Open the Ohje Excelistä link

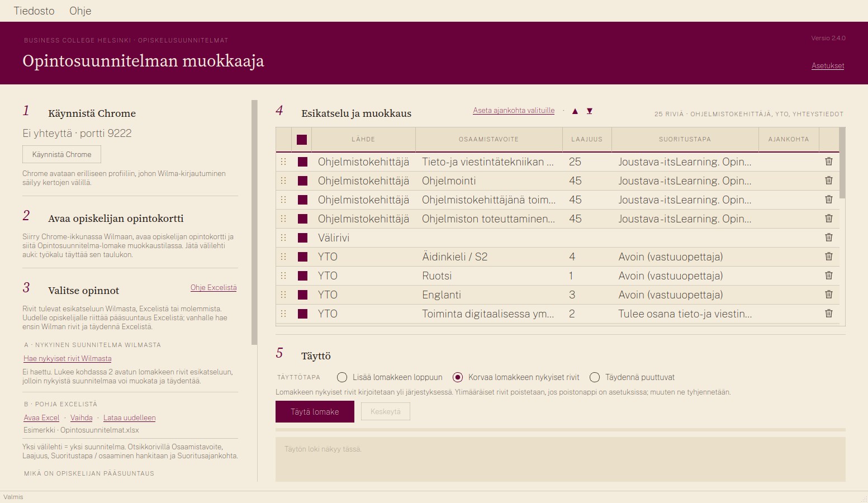214,288
